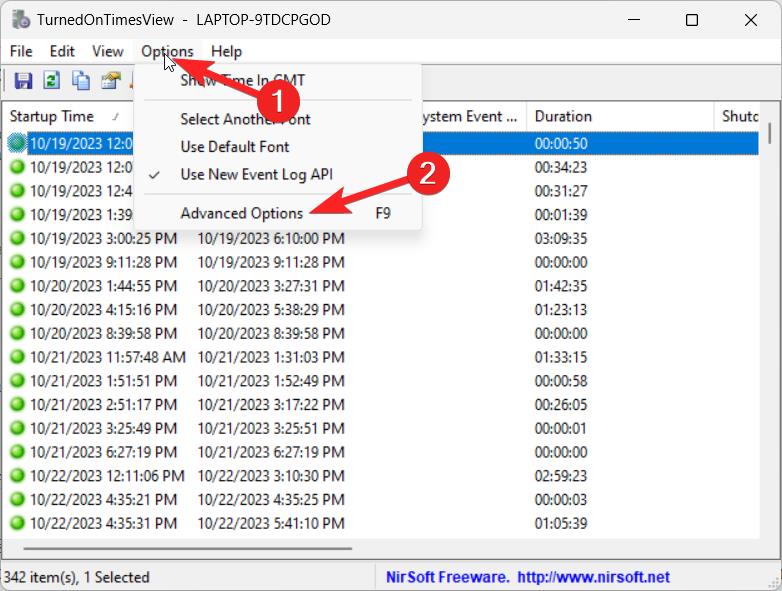Click the Save Selected Items floppy icon
The height and width of the screenshot is (591, 782).
[23, 80]
